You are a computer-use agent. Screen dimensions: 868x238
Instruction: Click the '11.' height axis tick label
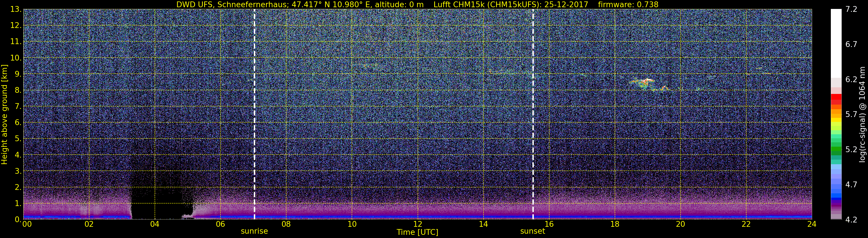(x=16, y=42)
